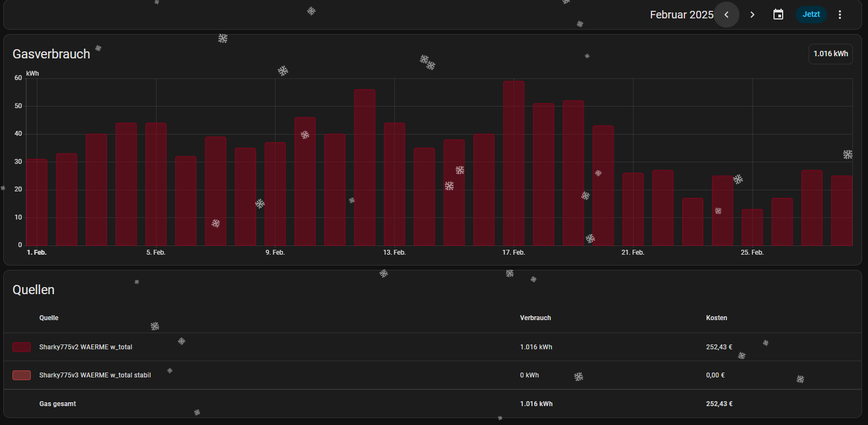The image size is (868, 425).
Task: Click the Sharky775v3 light red color swatch
Action: click(x=22, y=375)
